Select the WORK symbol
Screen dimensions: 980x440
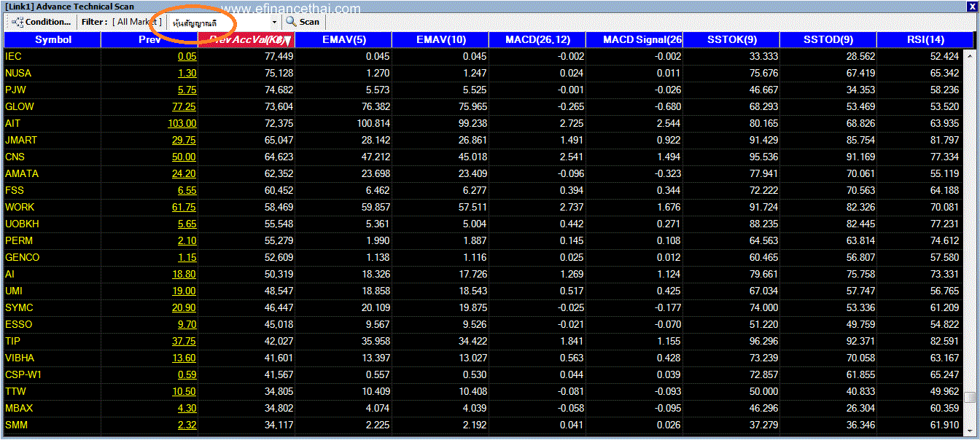point(20,207)
